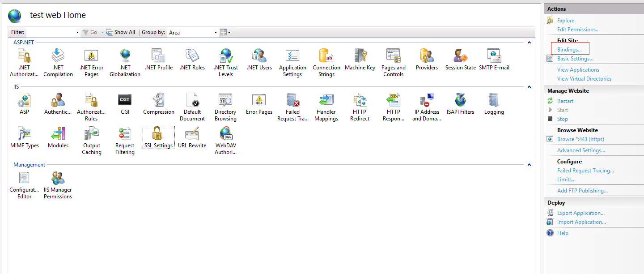Image resolution: width=644 pixels, height=274 pixels.
Task: Select the MIME Types feature
Action: click(25, 137)
